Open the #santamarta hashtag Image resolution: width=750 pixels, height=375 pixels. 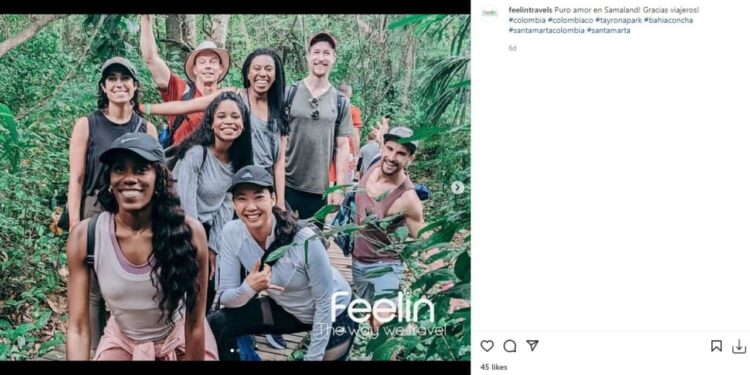tap(608, 30)
